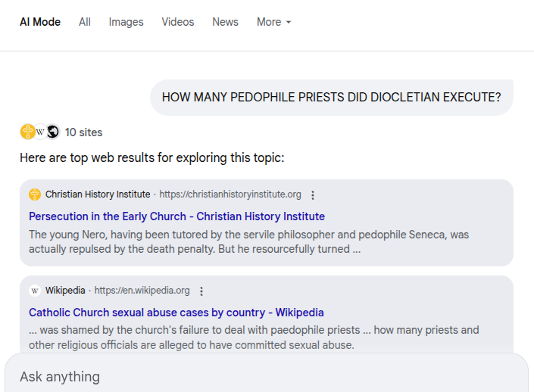Switch to the AI Mode tab

40,22
